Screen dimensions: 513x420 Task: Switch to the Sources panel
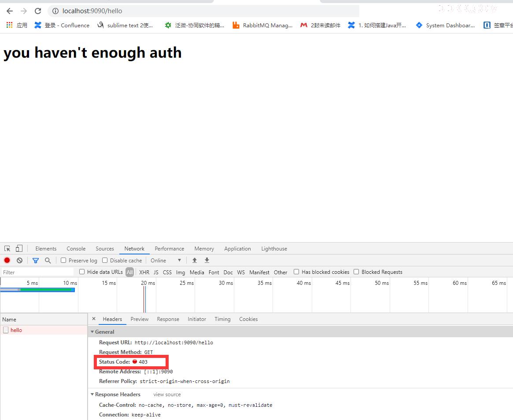[x=105, y=249]
